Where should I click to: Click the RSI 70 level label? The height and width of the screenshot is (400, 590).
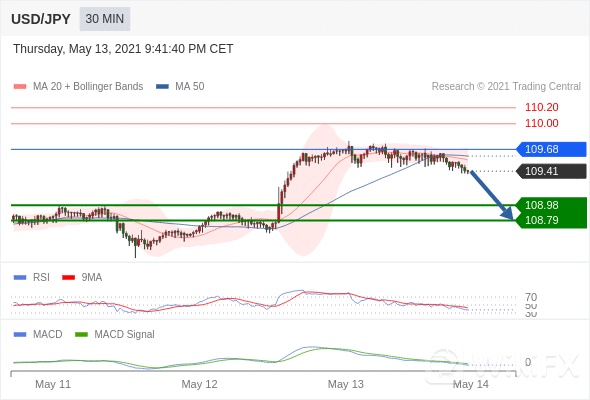point(531,297)
